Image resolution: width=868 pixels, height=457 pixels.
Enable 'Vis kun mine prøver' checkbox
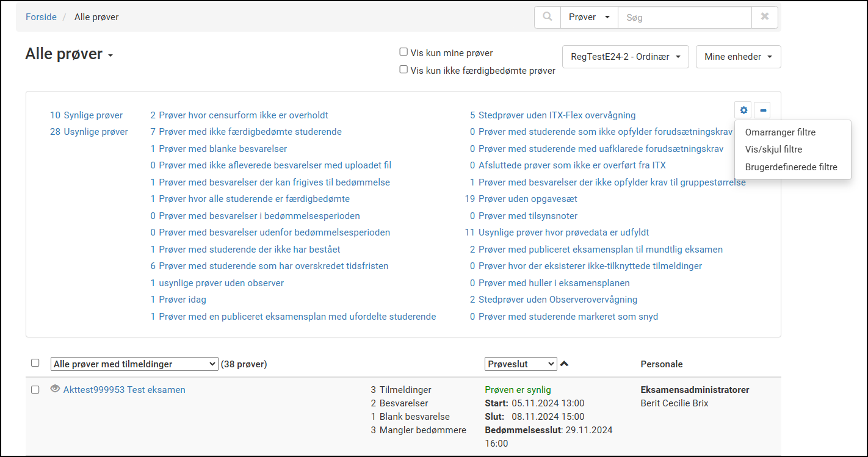click(x=403, y=52)
